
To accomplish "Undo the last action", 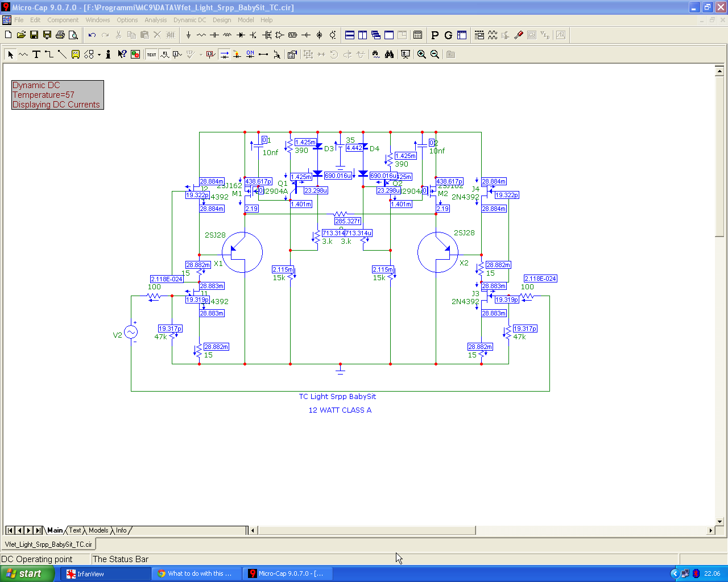I will (92, 35).
